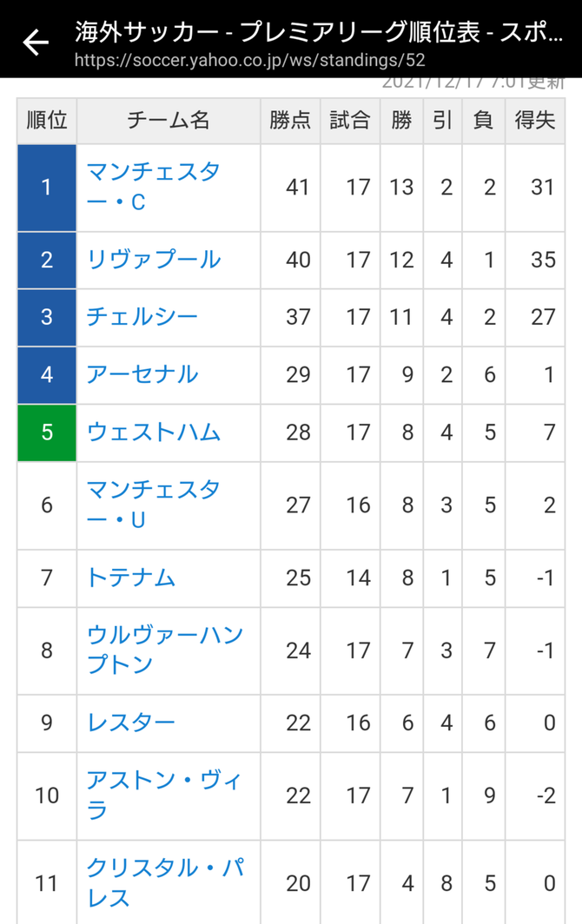Click the 勝点 column header
The width and height of the screenshot is (582, 924).
290,120
